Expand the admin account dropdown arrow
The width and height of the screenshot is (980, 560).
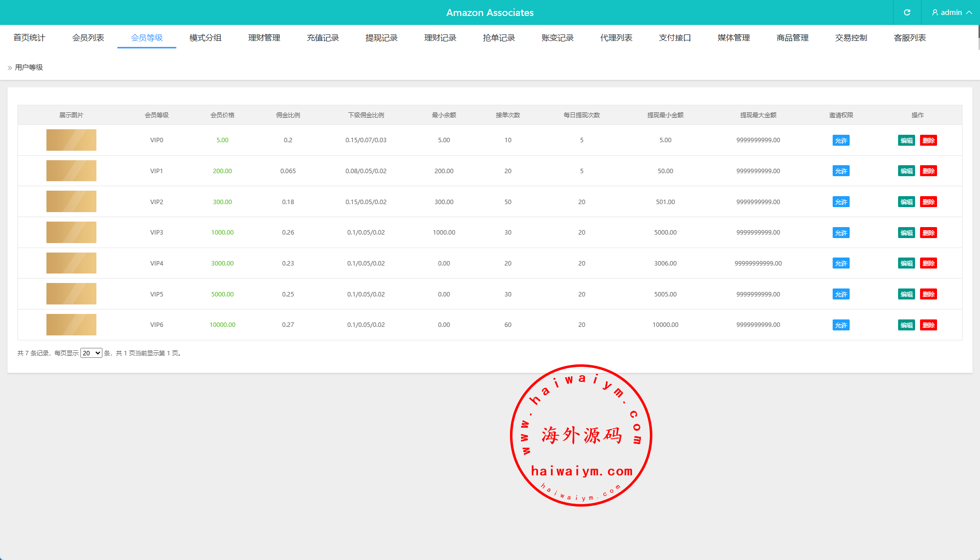tap(969, 12)
